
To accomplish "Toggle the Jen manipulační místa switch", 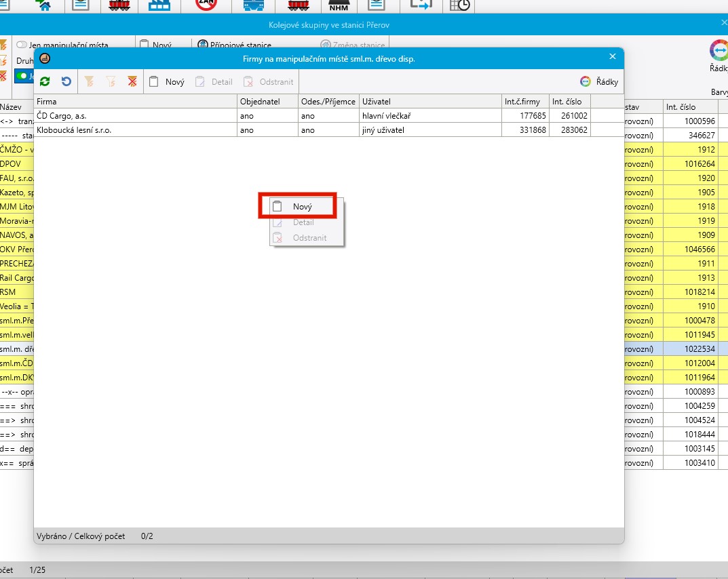I will (x=22, y=45).
